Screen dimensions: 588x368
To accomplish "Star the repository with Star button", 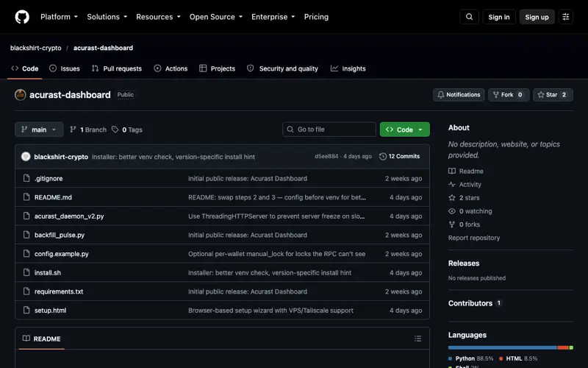I will tap(553, 95).
